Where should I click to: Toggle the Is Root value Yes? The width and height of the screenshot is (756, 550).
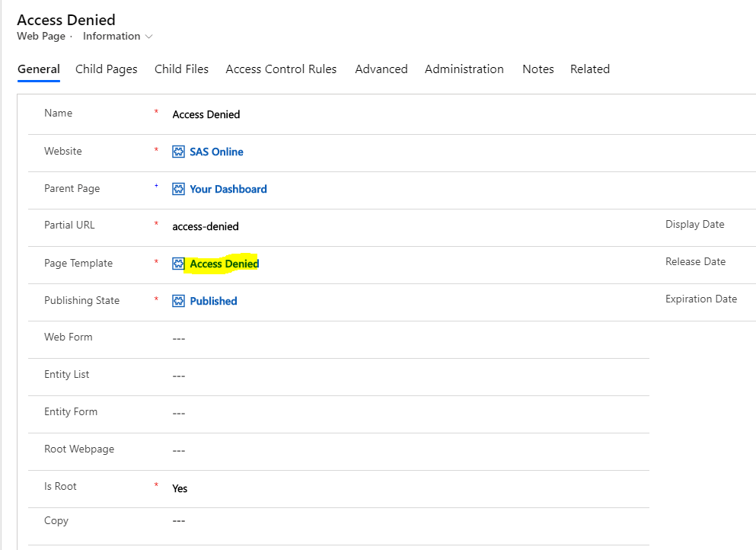pos(180,488)
